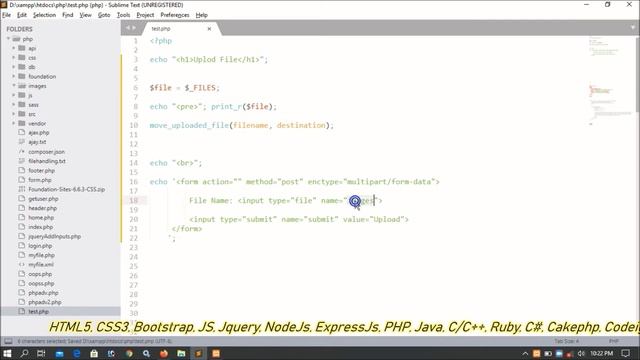The image size is (640, 360).
Task: Open the tab list dropdown arrow
Action: click(x=633, y=28)
